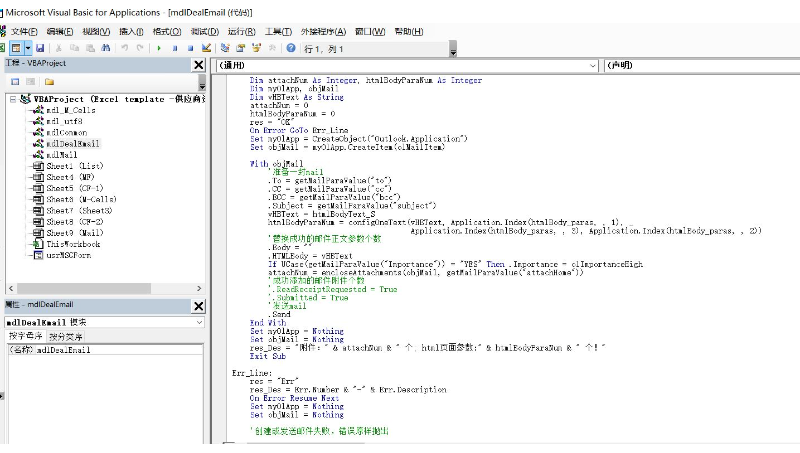Viewport: 800px width, 453px height.
Task: Select Sheet7 (Sheet3) in tree
Action: pos(79,211)
